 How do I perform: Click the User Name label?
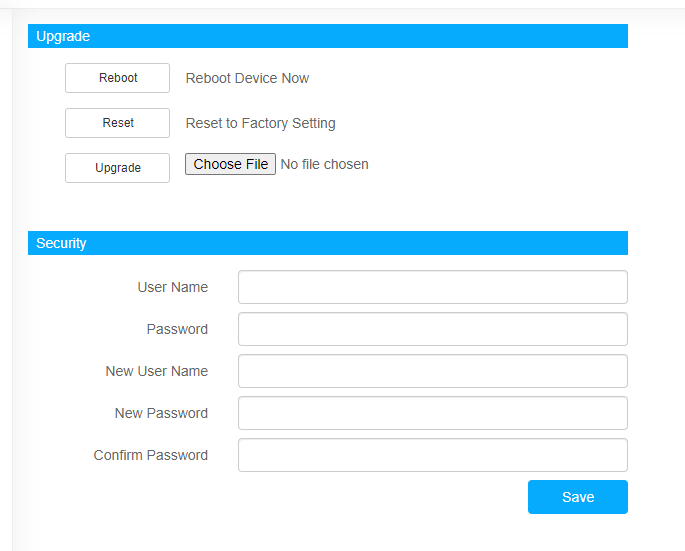pyautogui.click(x=173, y=287)
